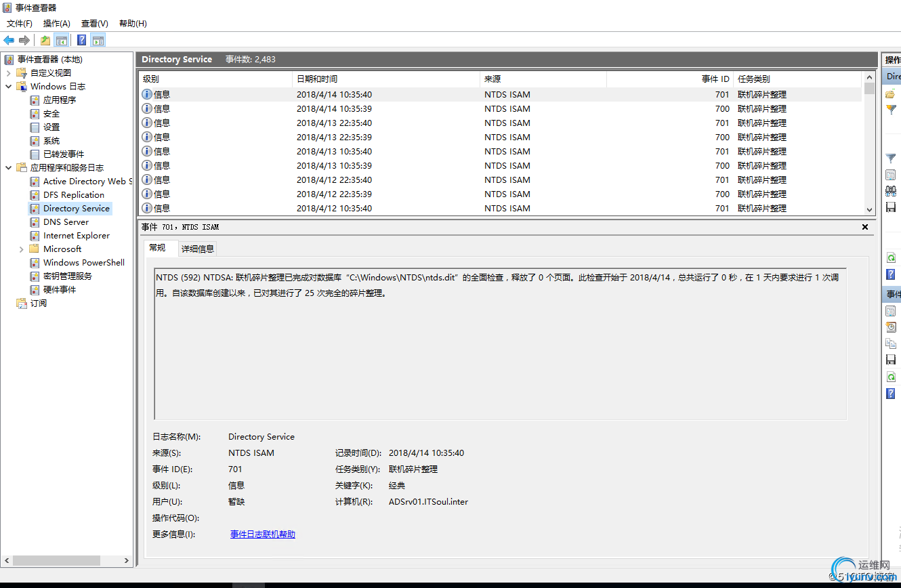901x588 pixels.
Task: Open the 系统 log
Action: (x=51, y=140)
